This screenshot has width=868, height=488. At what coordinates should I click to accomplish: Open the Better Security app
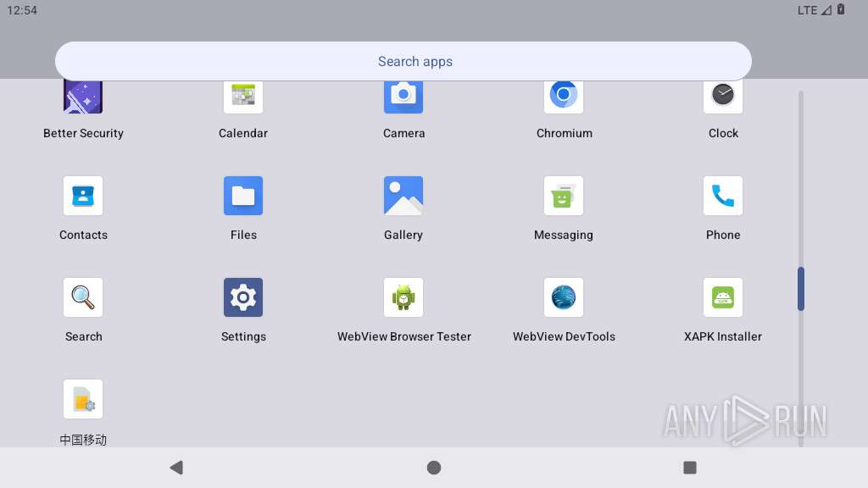point(83,98)
